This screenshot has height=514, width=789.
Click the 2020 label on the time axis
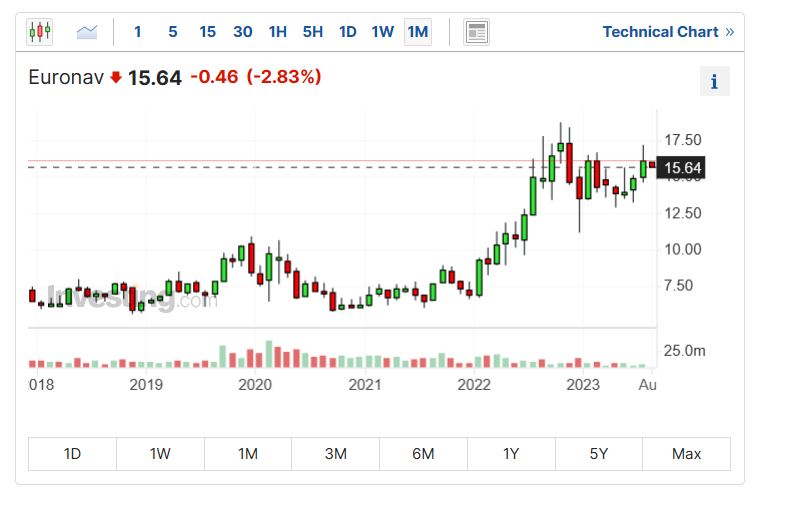(x=255, y=385)
